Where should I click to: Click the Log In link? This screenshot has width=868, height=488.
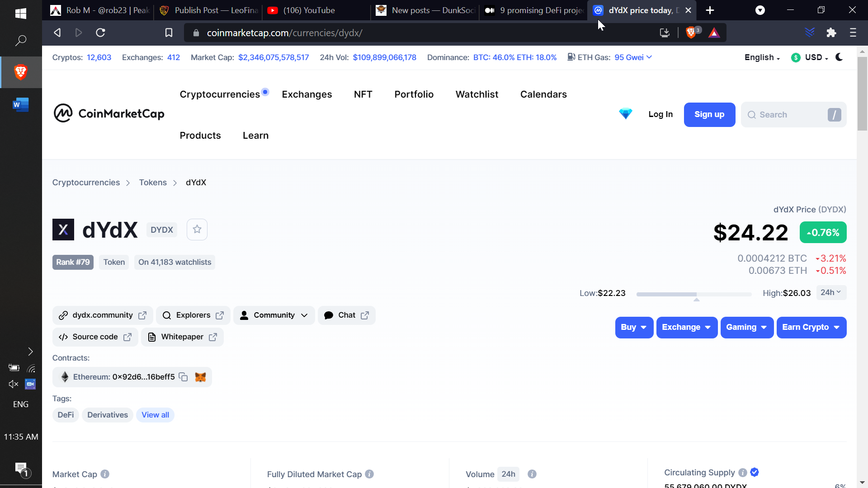pos(660,115)
